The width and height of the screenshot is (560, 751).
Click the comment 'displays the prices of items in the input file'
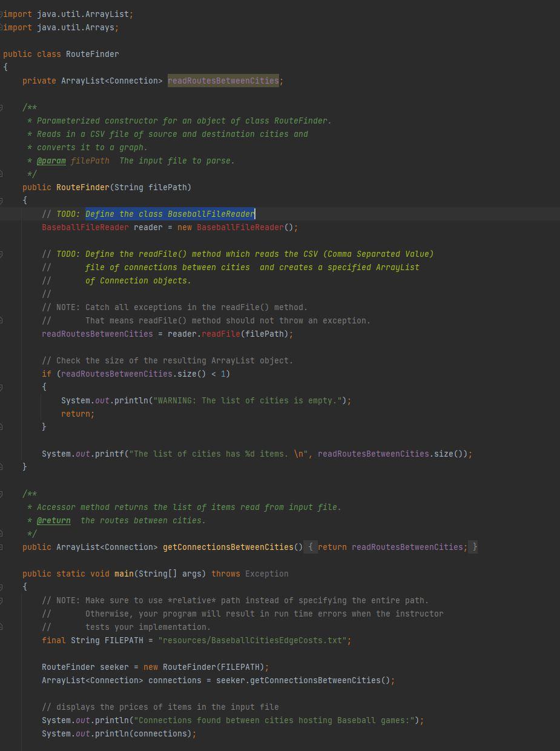[160, 707]
